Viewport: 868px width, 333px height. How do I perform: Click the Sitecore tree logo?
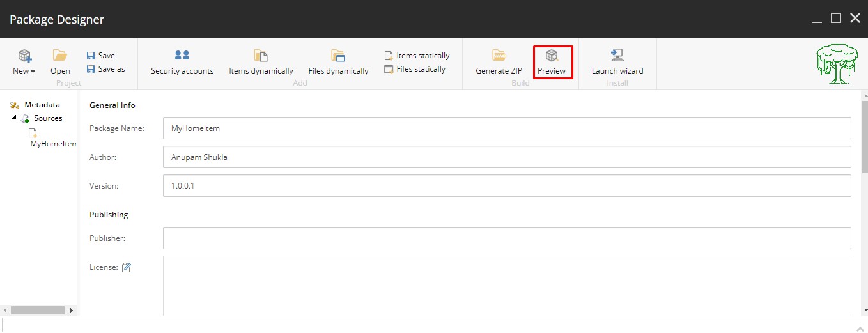837,63
